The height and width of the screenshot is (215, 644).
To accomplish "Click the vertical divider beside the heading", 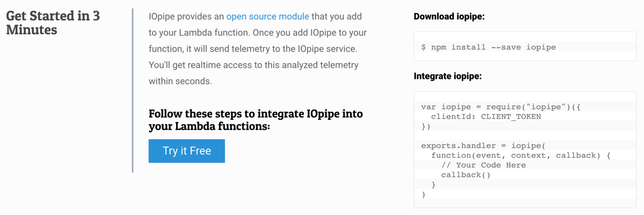I will pyautogui.click(x=132, y=91).
